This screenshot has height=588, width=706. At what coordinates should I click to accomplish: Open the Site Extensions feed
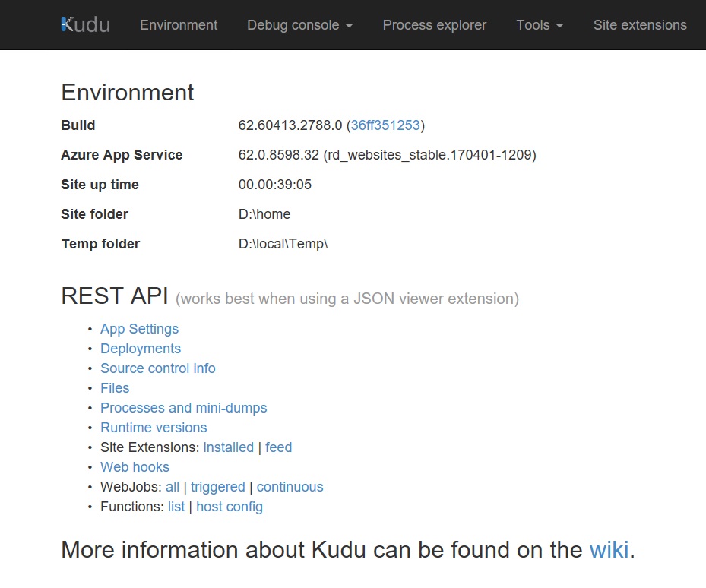tap(278, 447)
